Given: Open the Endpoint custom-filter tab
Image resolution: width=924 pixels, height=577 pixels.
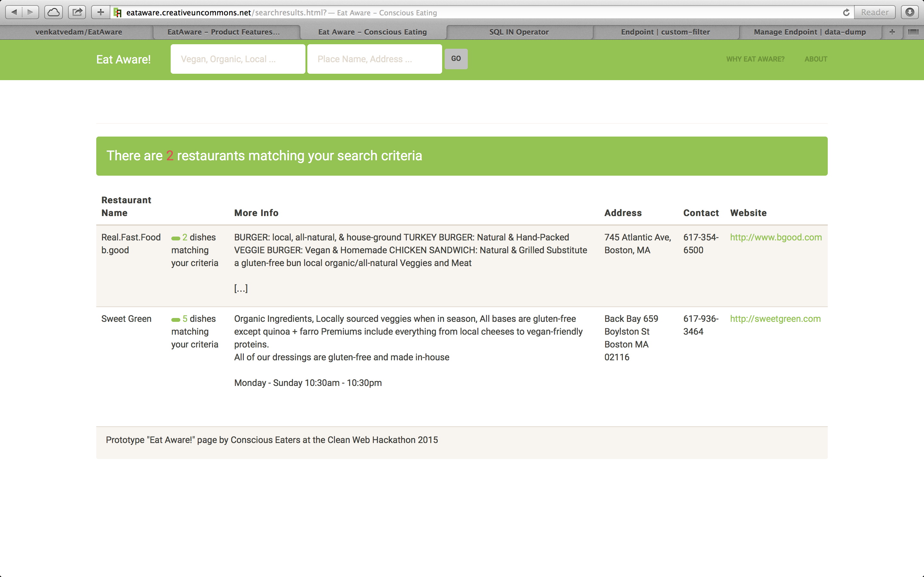Looking at the screenshot, I should (665, 32).
